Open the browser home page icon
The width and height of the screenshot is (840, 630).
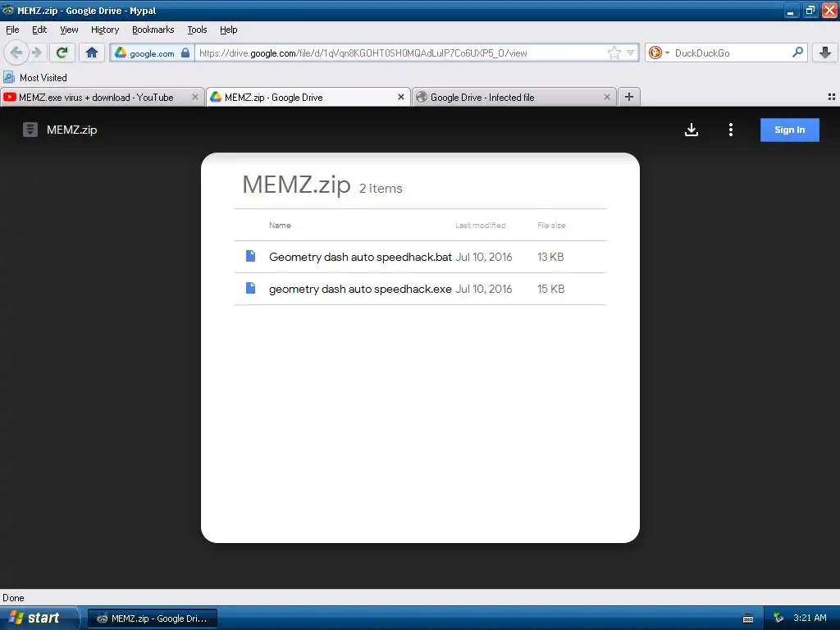92,52
